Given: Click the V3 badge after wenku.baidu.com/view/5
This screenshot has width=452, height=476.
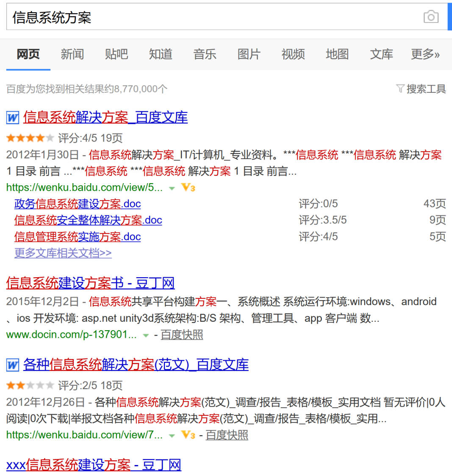Looking at the screenshot, I should pyautogui.click(x=188, y=188).
